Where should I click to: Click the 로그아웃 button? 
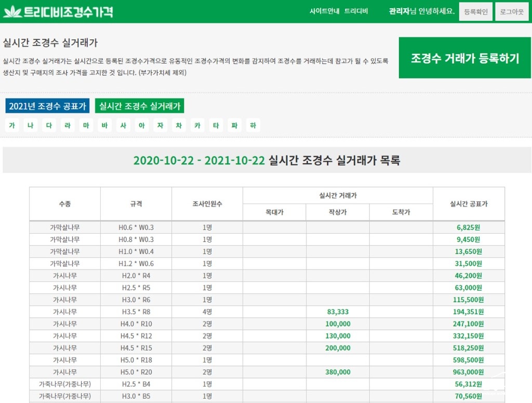click(511, 11)
